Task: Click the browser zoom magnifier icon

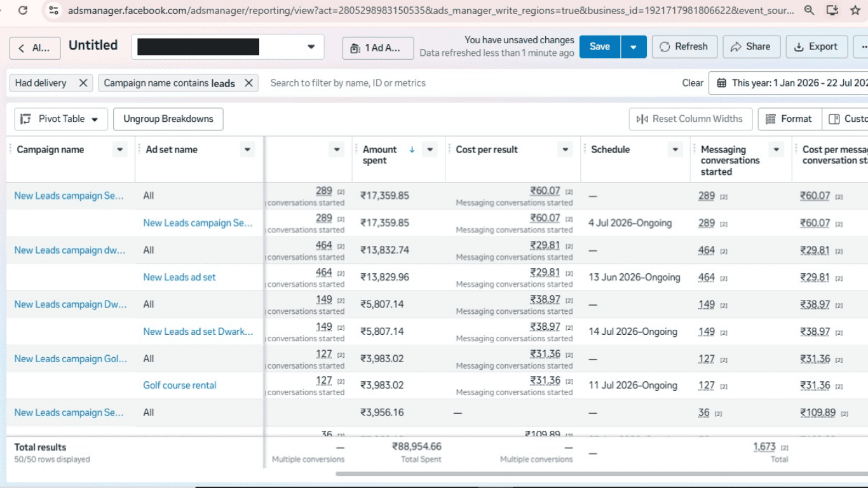Action: tap(809, 10)
